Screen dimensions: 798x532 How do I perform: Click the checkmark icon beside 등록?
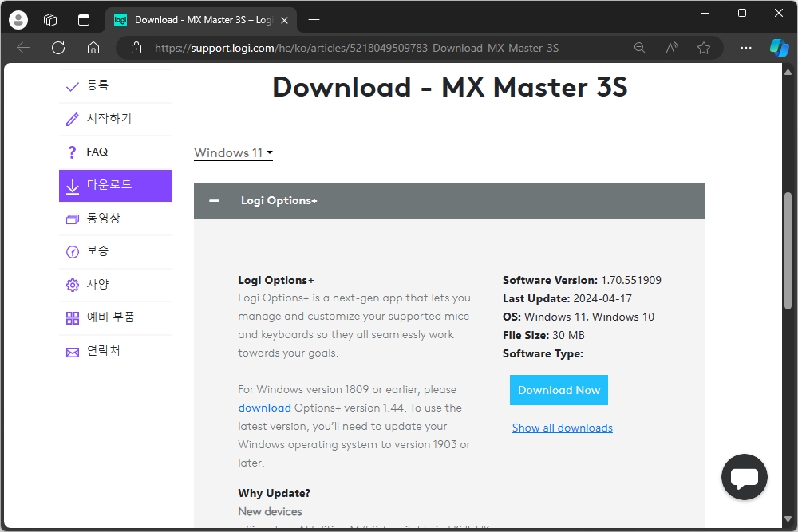(73, 86)
